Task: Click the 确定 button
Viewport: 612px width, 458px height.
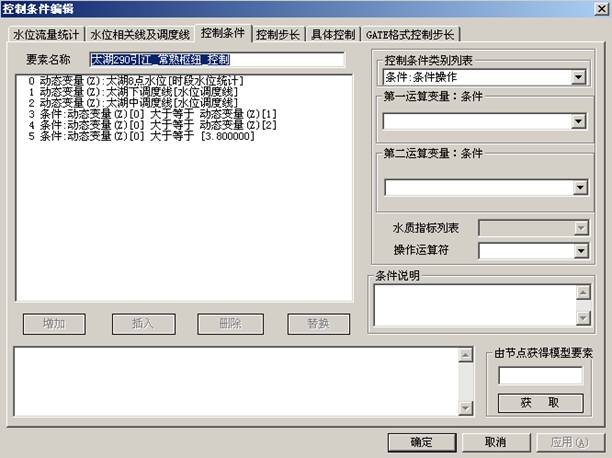Action: 422,442
